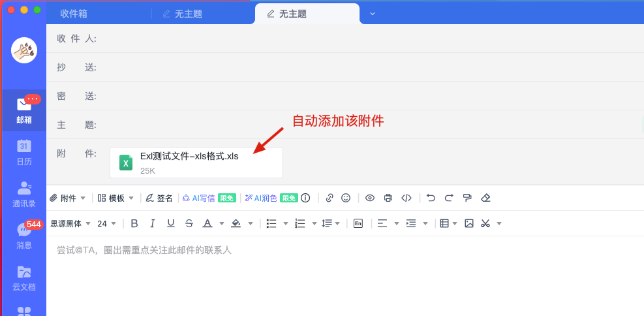Expand the bulleted list style dropdown
The image size is (644, 316).
coord(285,223)
